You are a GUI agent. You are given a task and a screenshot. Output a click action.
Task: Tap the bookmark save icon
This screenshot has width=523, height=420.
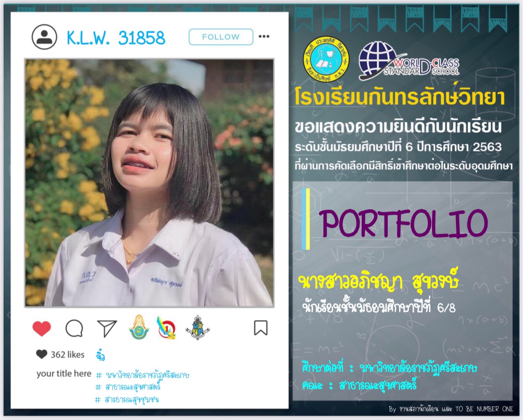point(261,328)
